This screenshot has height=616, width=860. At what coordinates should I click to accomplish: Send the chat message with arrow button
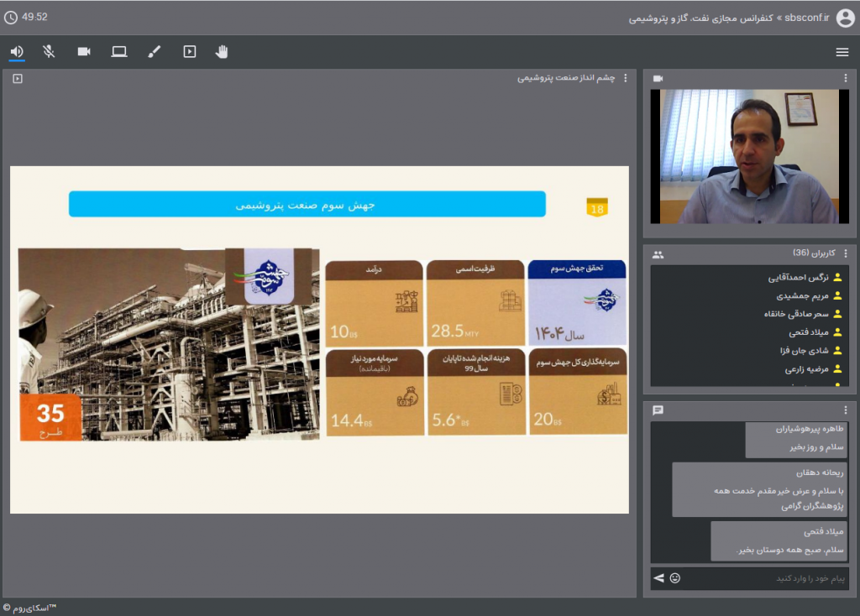[659, 578]
